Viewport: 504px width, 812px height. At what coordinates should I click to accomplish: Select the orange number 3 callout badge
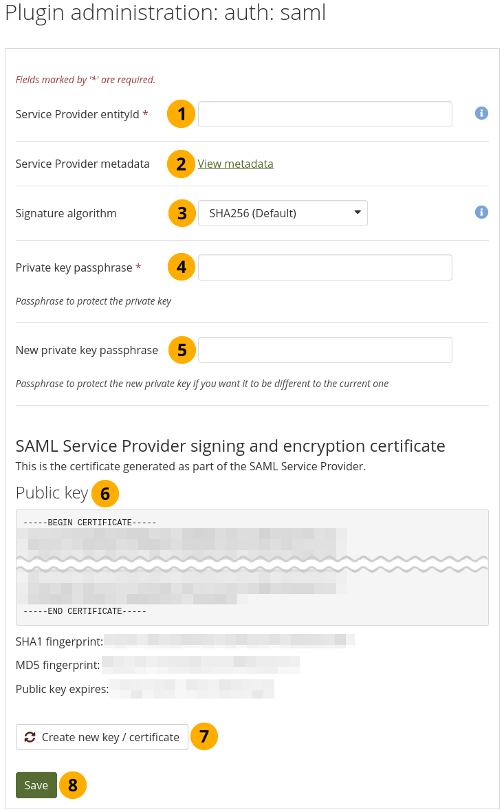[182, 213]
